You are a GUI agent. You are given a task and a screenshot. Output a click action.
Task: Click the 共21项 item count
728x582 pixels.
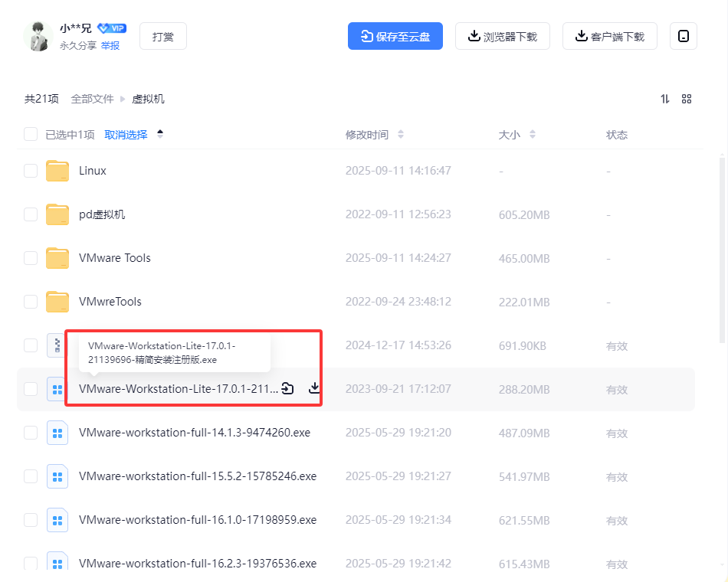click(x=41, y=99)
